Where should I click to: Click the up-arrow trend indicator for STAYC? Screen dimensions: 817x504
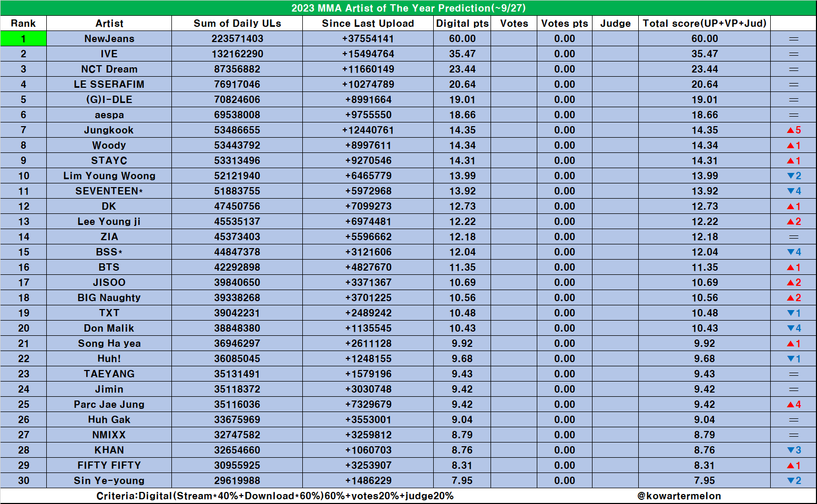[x=794, y=160]
